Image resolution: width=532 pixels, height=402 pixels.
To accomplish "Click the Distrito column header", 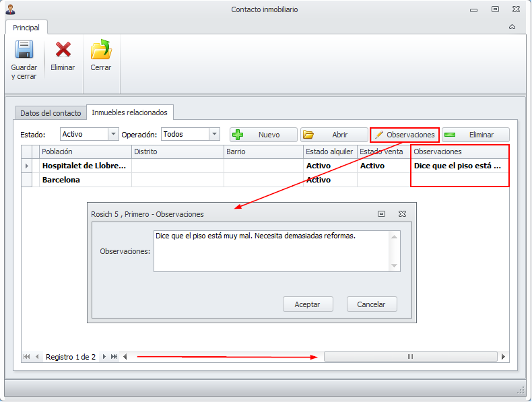I will (178, 152).
